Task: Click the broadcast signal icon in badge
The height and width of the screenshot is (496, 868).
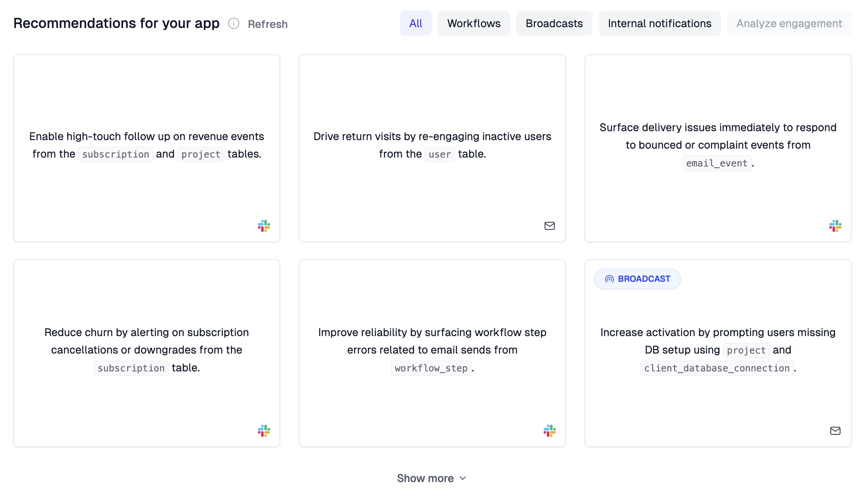Action: coord(609,279)
